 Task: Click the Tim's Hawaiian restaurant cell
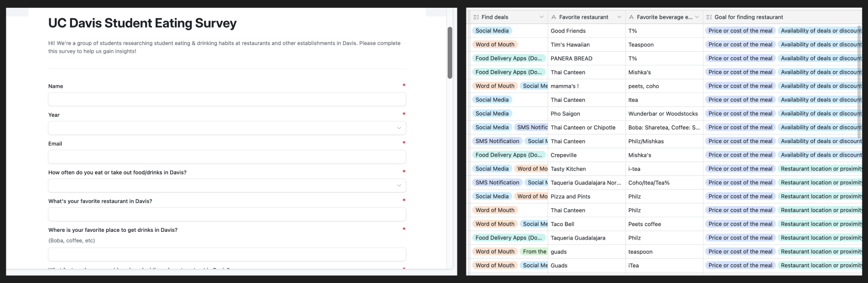pos(587,44)
